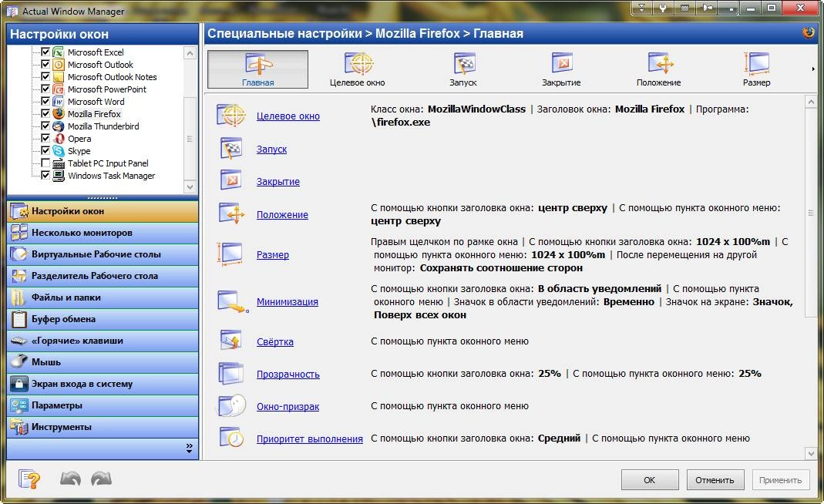Click the undo arrow icon
The height and width of the screenshot is (504, 824).
pos(70,479)
